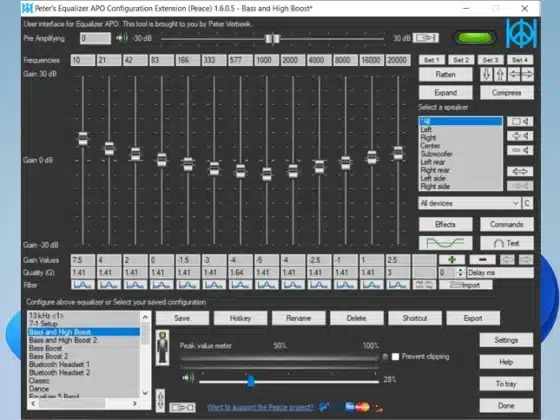The width and height of the screenshot is (560, 420).
Task: Click the volume speaker icon near 28% slider
Action: click(188, 378)
